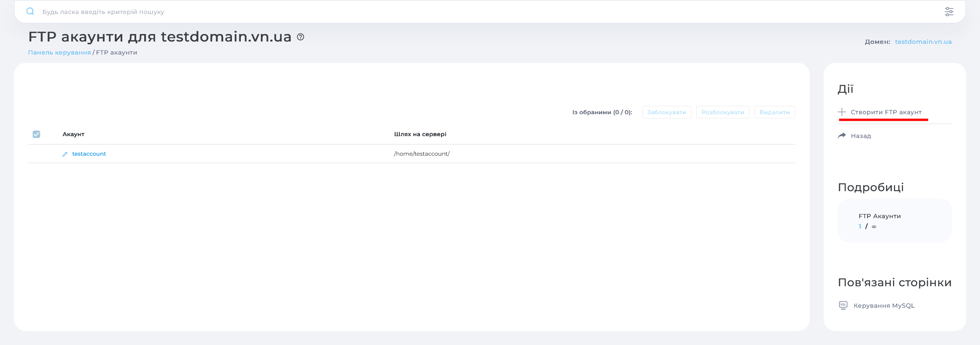Click the help icon beside the page title
980x345 pixels.
301,37
